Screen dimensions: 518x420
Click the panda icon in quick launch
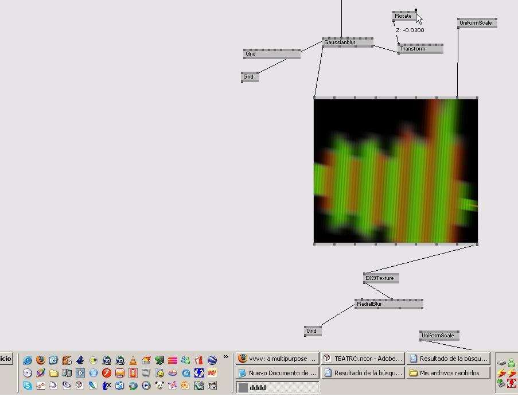(x=159, y=386)
